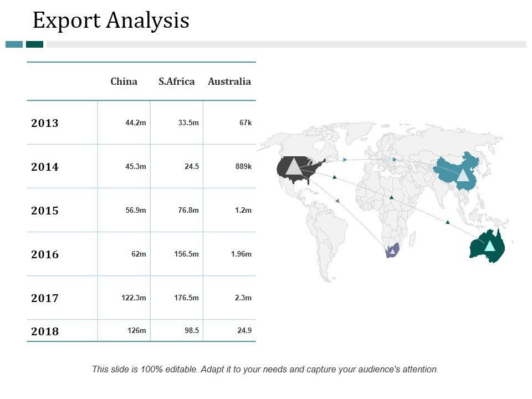Screen dimensions: 532x399
Task: Select the 122.3m cell for China 2017
Action: coord(134,298)
